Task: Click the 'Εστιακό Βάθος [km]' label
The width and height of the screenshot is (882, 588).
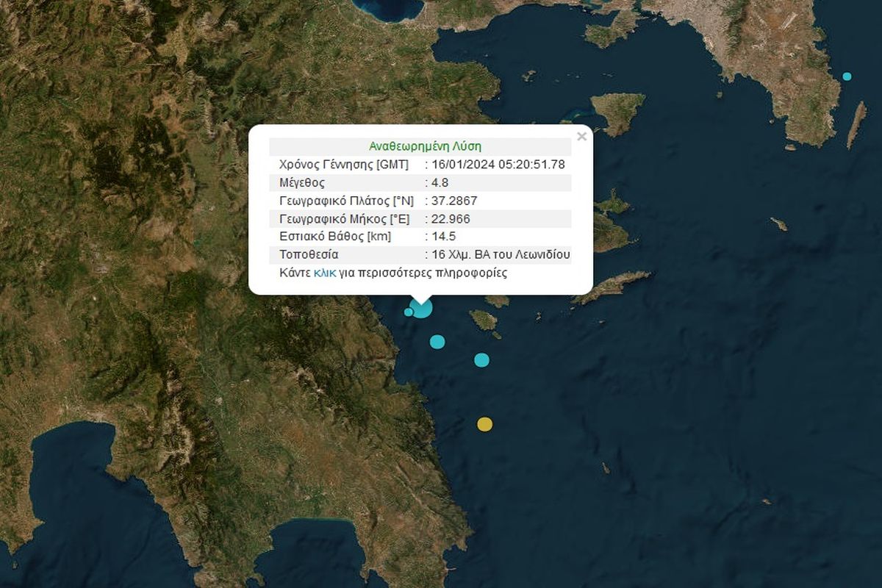Action: (x=335, y=237)
